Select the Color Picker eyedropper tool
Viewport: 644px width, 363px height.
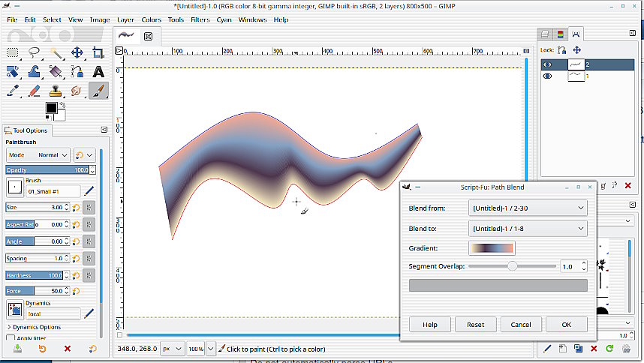[x=13, y=90]
